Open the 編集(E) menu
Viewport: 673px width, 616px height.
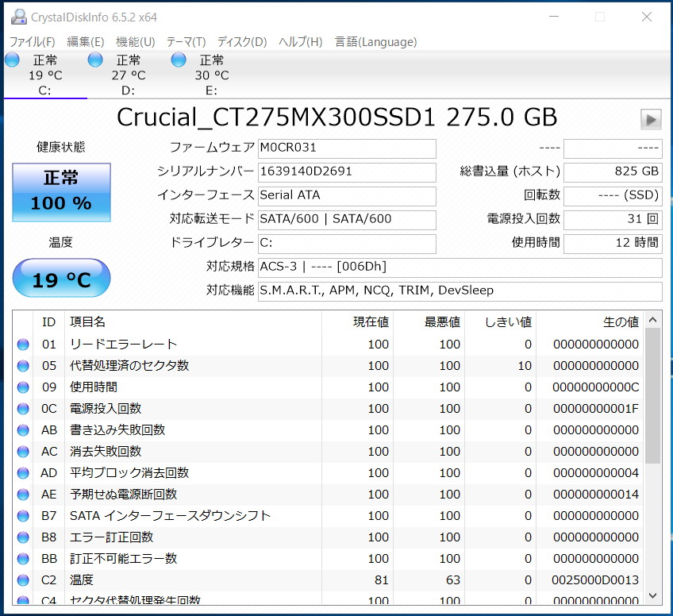pyautogui.click(x=86, y=41)
